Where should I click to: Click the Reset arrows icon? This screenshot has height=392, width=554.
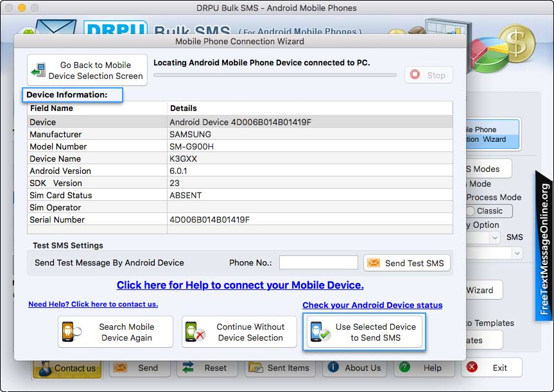pyautogui.click(x=188, y=368)
